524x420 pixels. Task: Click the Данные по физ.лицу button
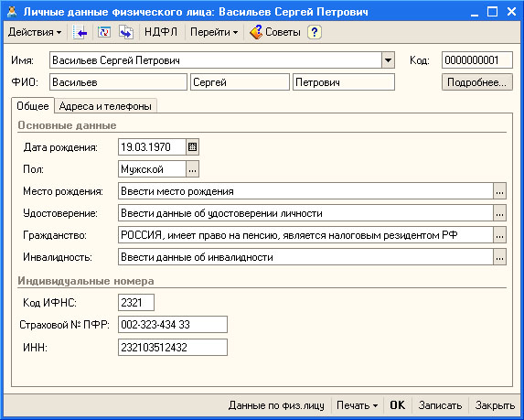[x=276, y=405]
